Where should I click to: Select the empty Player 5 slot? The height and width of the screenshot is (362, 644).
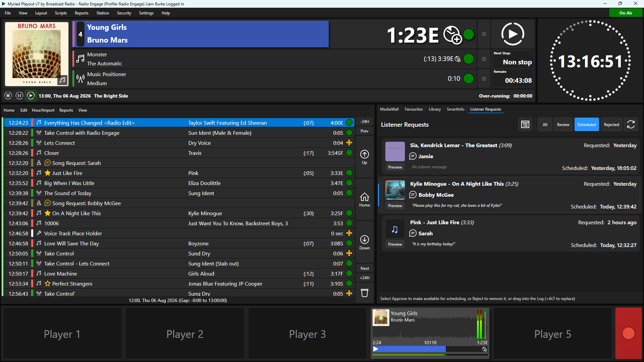click(x=552, y=334)
